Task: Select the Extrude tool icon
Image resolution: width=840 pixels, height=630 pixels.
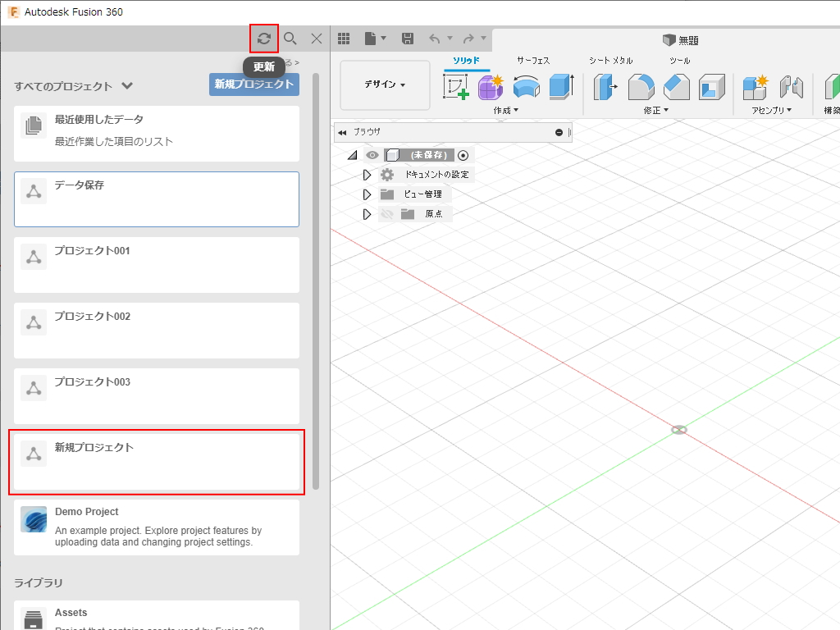Action: pos(561,87)
